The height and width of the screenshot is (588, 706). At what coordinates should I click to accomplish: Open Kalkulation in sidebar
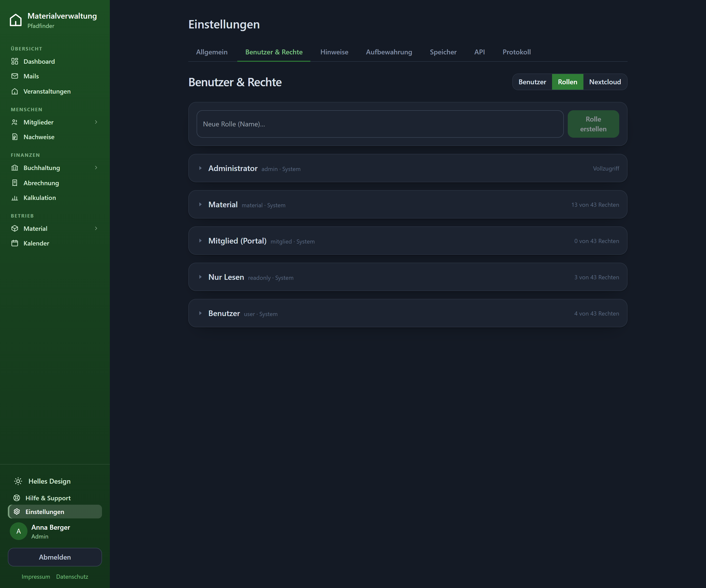coord(55,198)
